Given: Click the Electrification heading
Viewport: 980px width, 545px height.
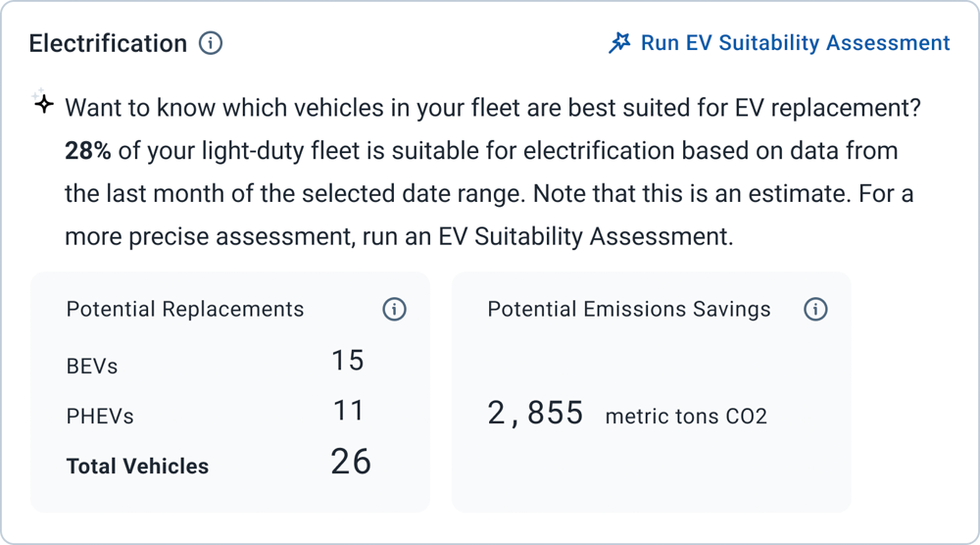Looking at the screenshot, I should [108, 43].
